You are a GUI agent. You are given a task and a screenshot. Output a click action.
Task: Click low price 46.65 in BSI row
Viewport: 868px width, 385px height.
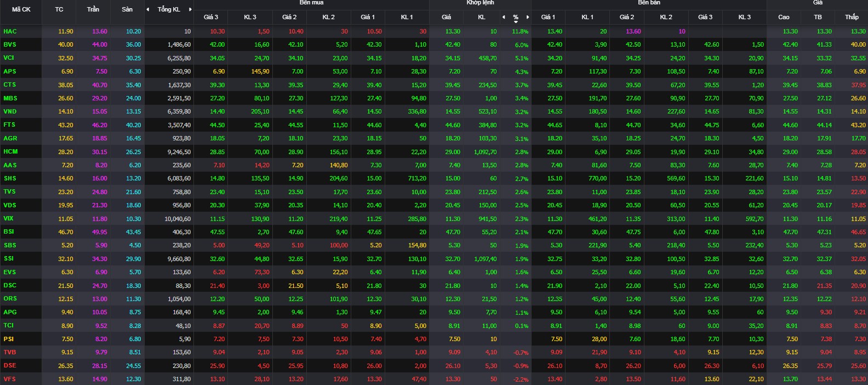[859, 232]
